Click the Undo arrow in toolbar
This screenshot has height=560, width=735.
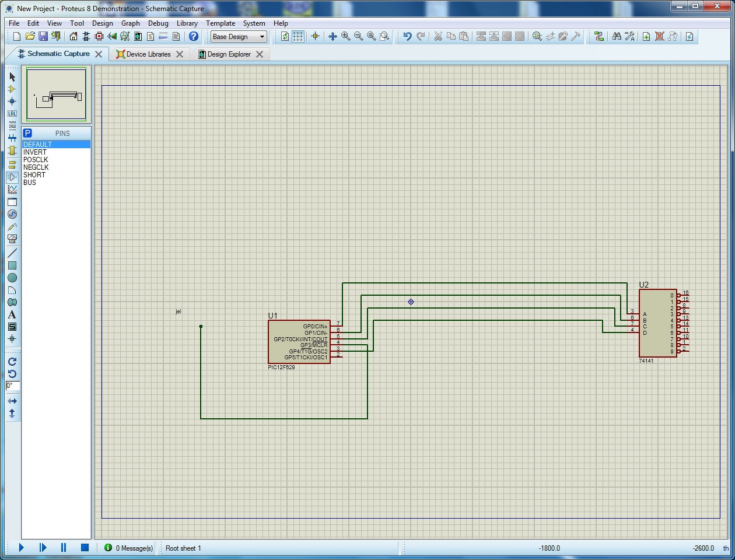point(407,36)
